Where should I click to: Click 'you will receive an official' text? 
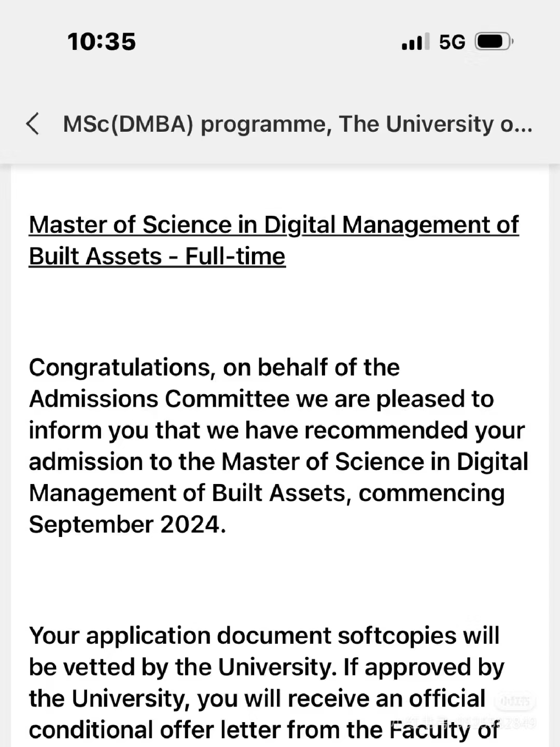[341, 698]
